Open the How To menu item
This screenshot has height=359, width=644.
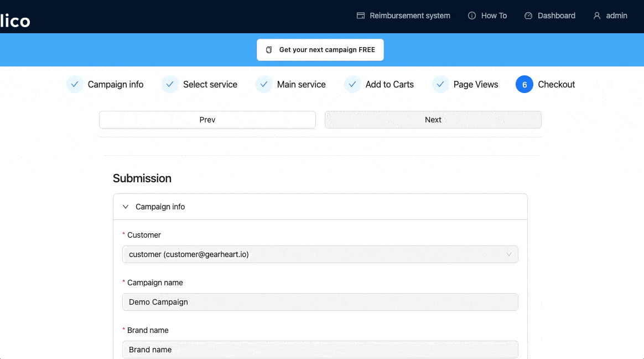pos(487,16)
